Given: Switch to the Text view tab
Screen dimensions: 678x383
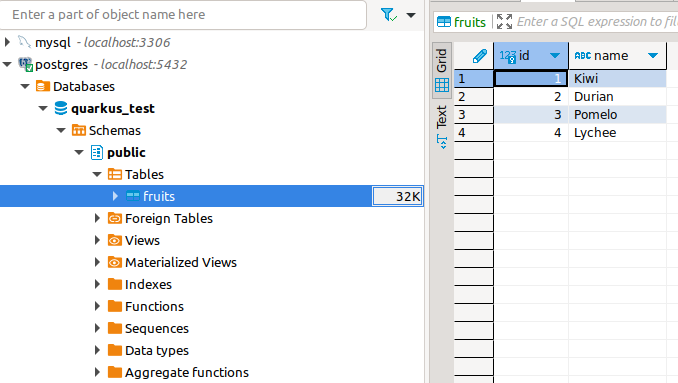Looking at the screenshot, I should click(442, 127).
